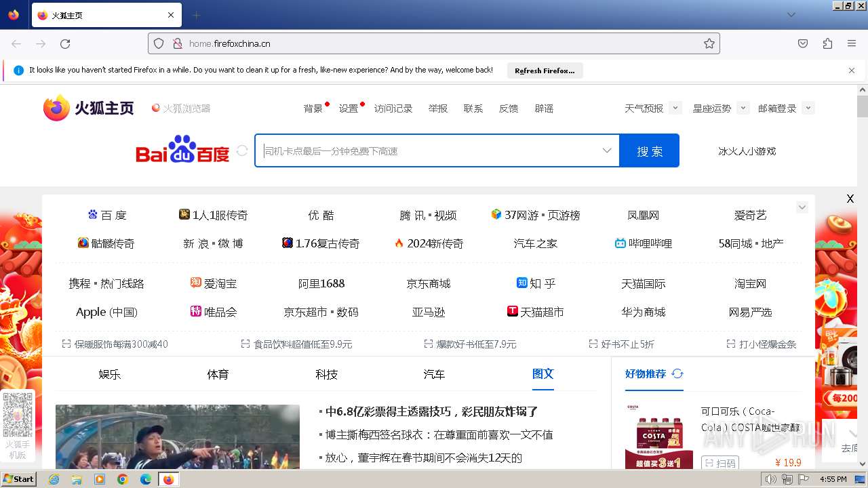
Task: Click the site security padlock icon
Action: tap(177, 43)
